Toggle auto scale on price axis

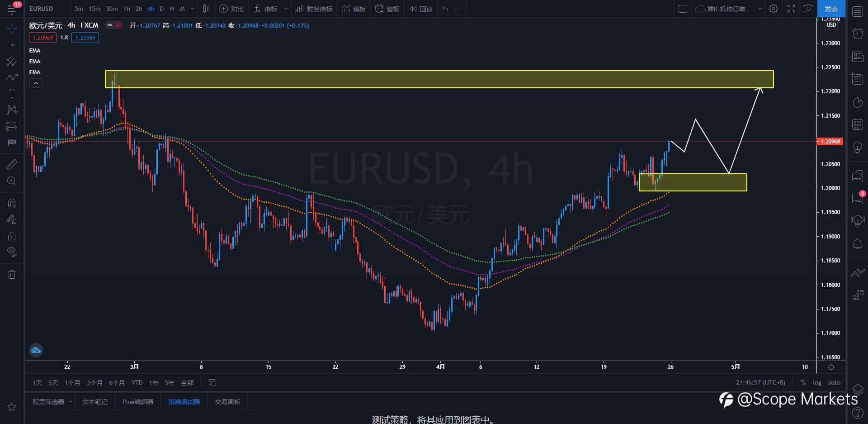[x=834, y=382]
